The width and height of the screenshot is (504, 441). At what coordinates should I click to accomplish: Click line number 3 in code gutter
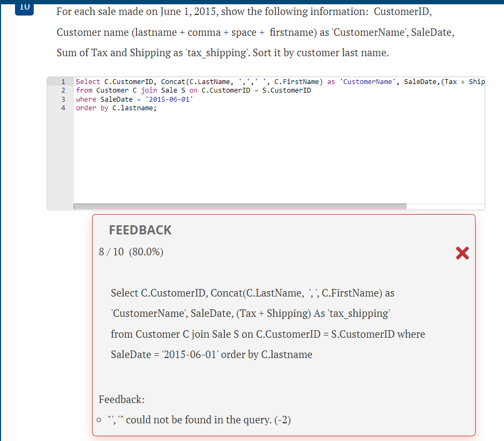point(63,99)
